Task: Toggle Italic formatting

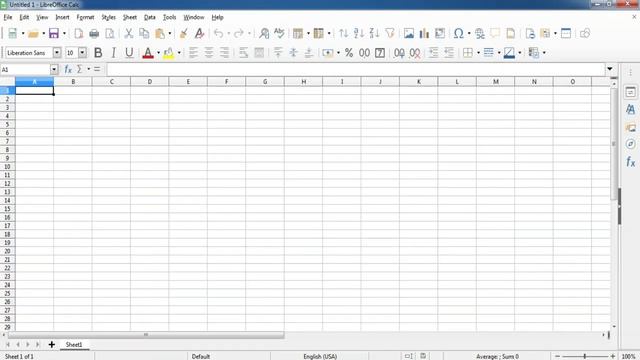Action: coord(113,53)
